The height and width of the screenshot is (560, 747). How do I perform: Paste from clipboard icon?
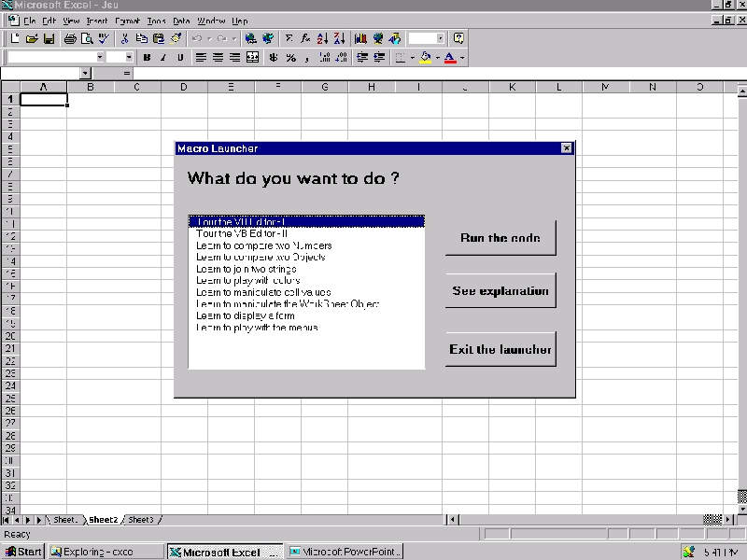point(159,38)
